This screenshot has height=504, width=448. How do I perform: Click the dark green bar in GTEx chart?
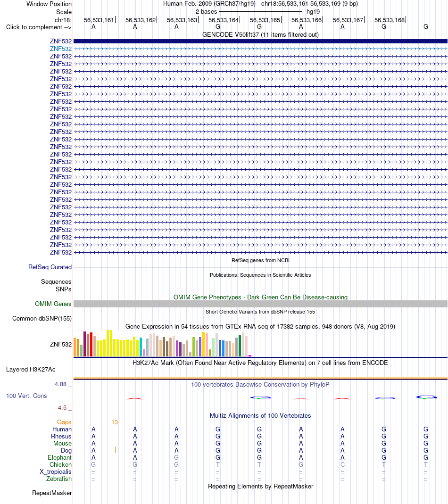[240, 346]
